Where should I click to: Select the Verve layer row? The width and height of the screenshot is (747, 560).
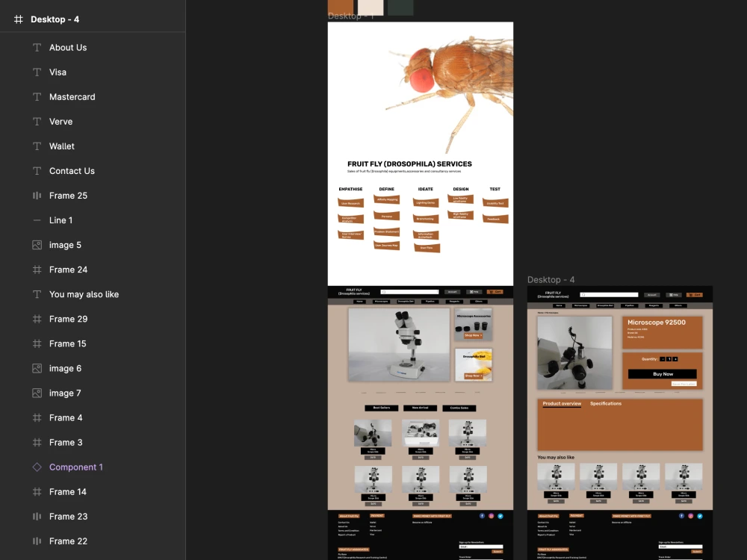(93, 122)
